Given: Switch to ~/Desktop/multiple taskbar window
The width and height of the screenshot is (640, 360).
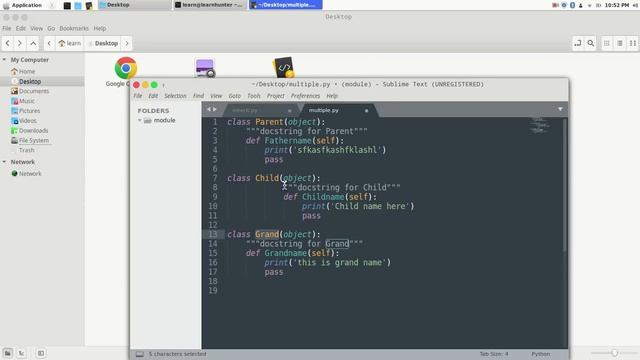Looking at the screenshot, I should 286,5.
